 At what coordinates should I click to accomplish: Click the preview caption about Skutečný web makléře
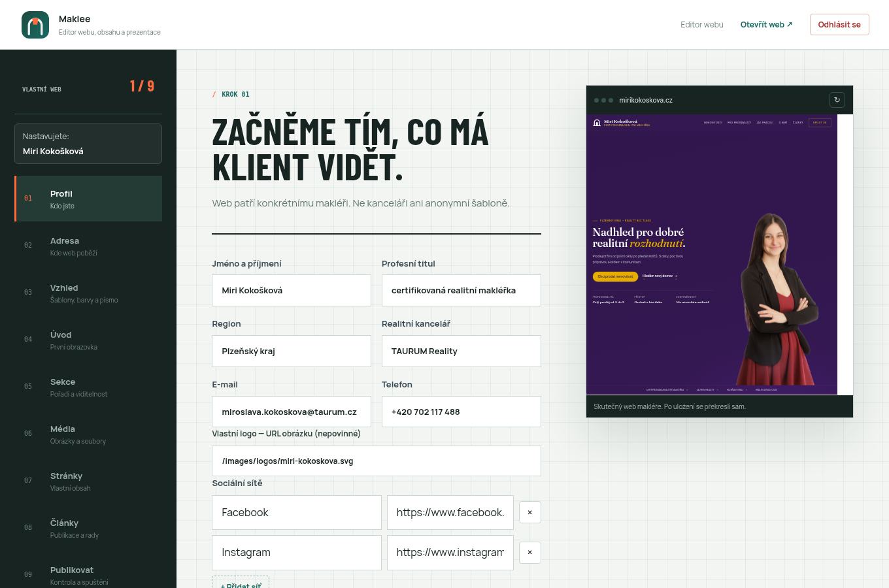click(669, 406)
